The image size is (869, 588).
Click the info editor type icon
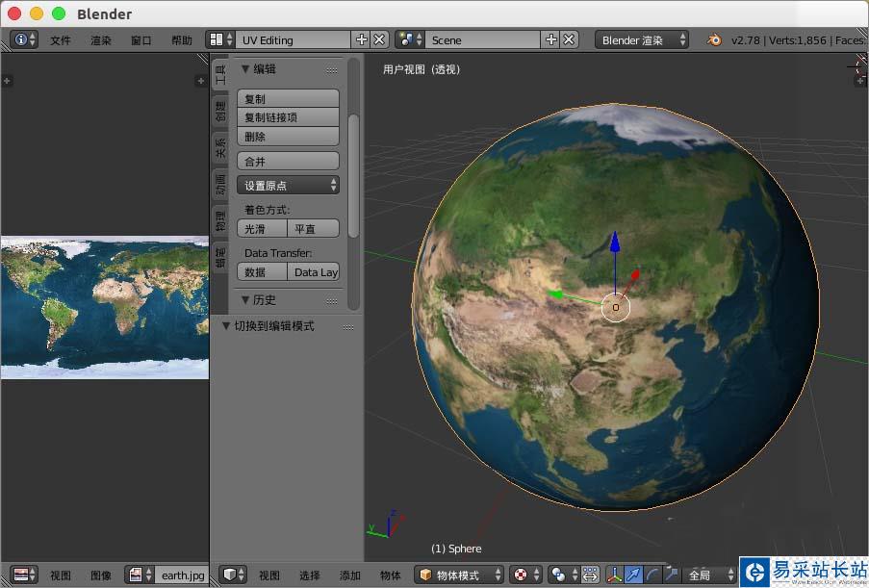point(20,39)
